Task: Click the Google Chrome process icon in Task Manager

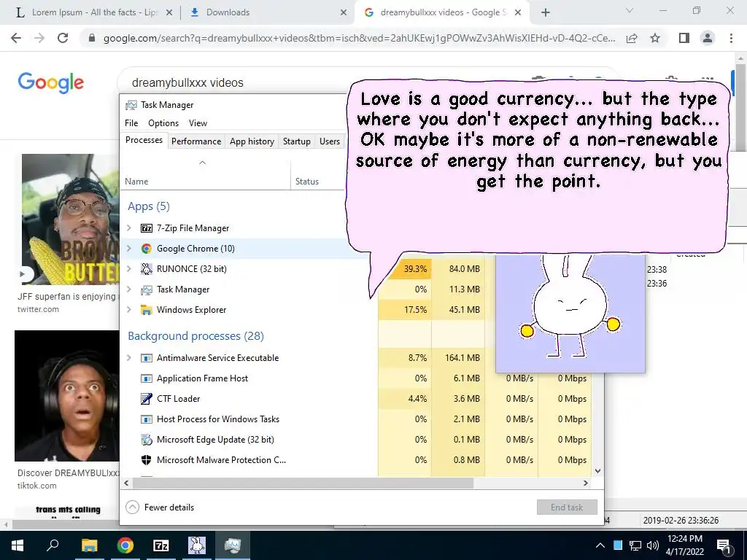Action: 146,249
